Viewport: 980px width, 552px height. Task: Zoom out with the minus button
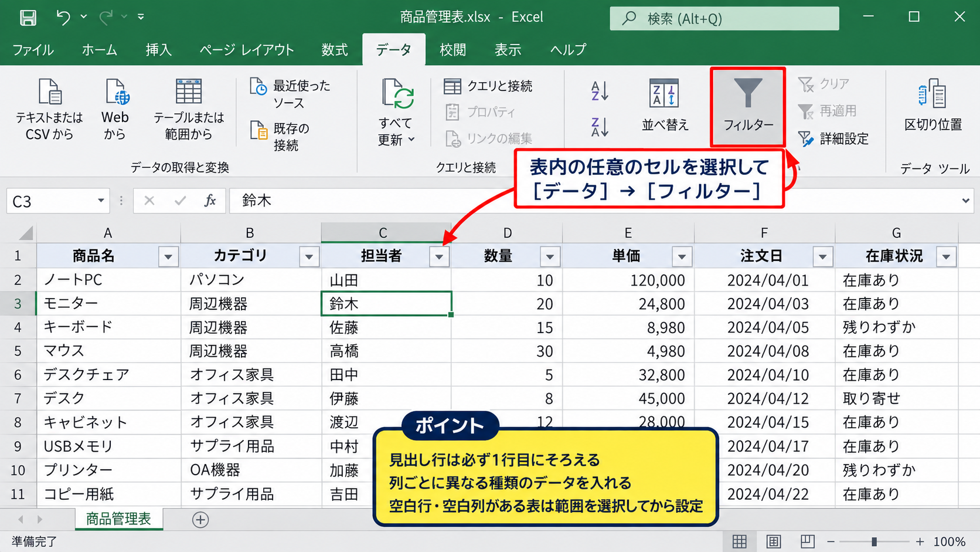(831, 541)
